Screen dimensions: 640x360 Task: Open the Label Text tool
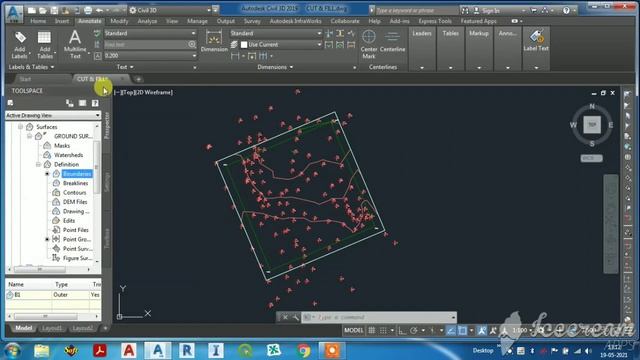(x=536, y=40)
